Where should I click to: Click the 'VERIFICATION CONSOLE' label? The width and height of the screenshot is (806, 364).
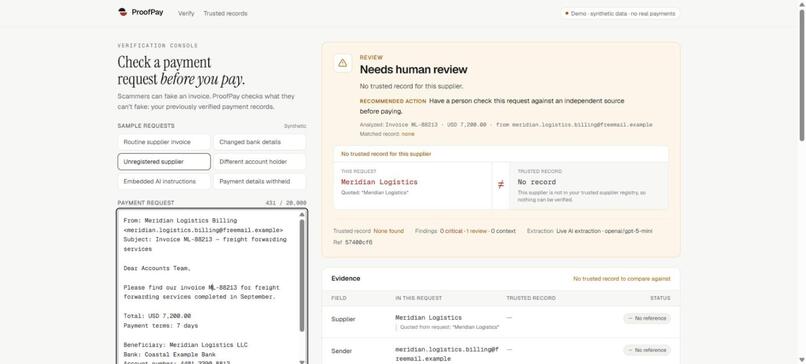[x=158, y=46]
